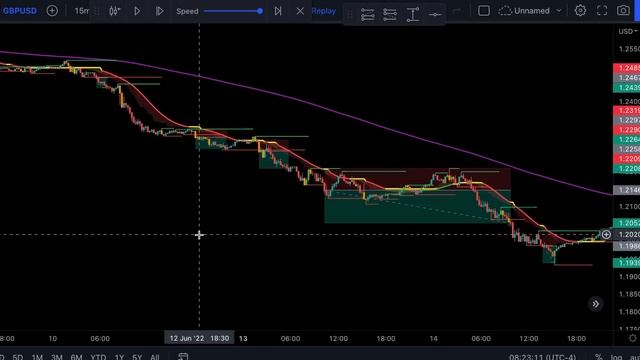Select the first align drawing tool icon

[x=367, y=15]
